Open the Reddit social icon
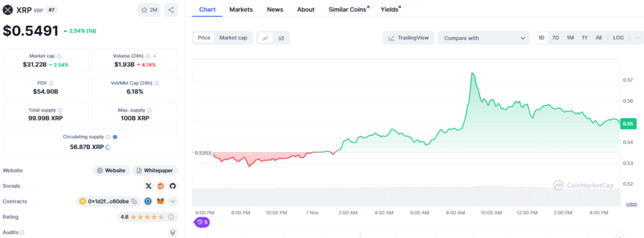Viewport: 644px width, 238px height. [x=160, y=186]
